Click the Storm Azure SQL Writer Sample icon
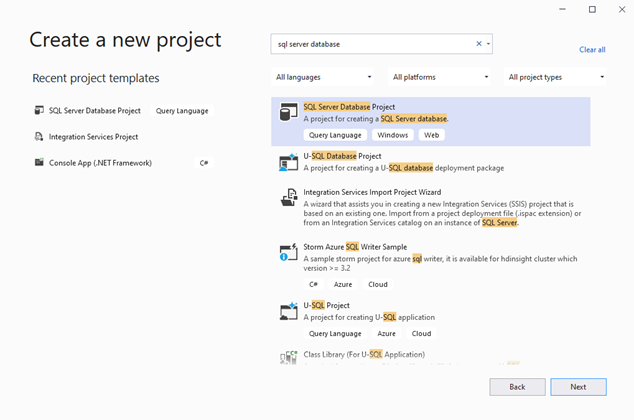This screenshot has height=420, width=634. tap(288, 252)
